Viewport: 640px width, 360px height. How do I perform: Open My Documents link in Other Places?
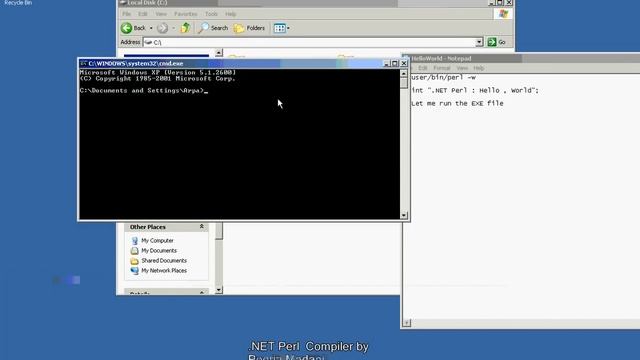coord(159,251)
